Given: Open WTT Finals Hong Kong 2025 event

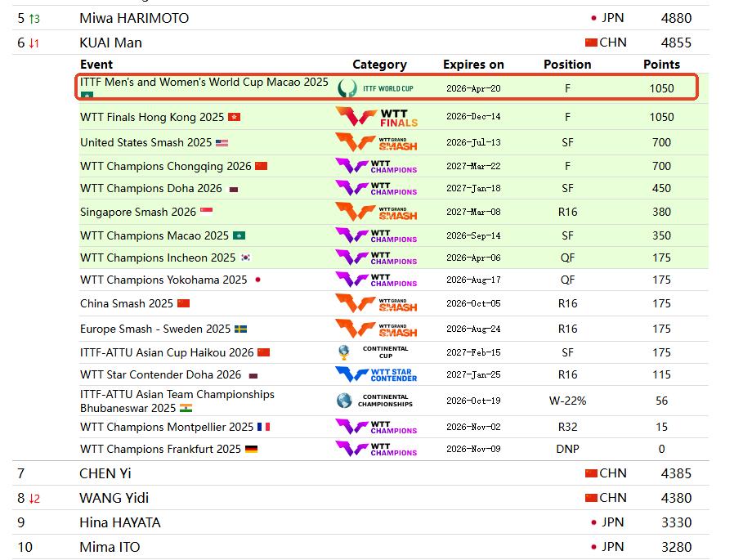Looking at the screenshot, I should click(152, 117).
